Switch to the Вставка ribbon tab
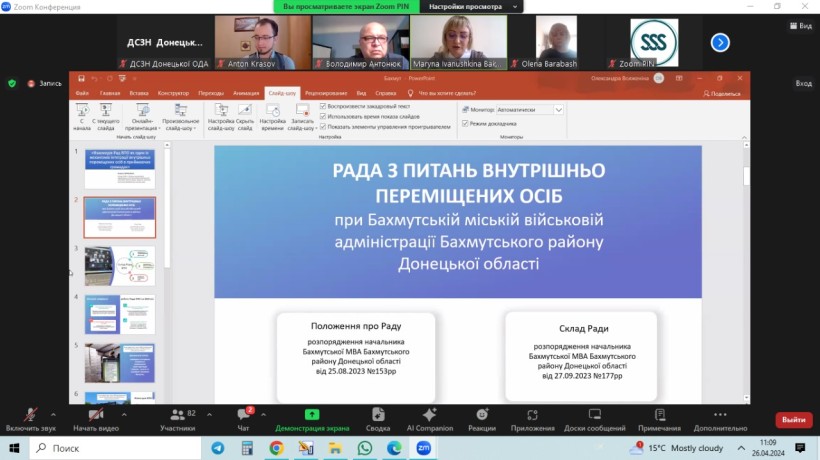The width and height of the screenshot is (820, 460). point(139,93)
